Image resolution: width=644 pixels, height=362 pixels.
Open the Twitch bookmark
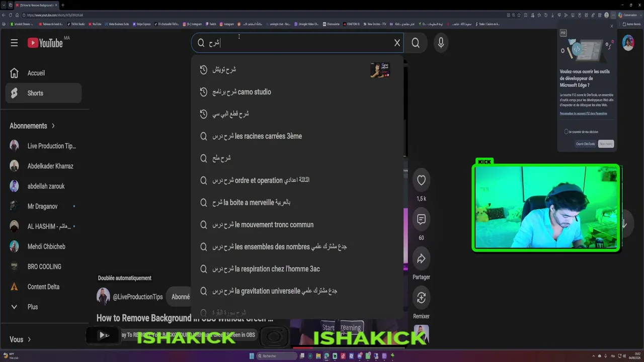click(211, 24)
